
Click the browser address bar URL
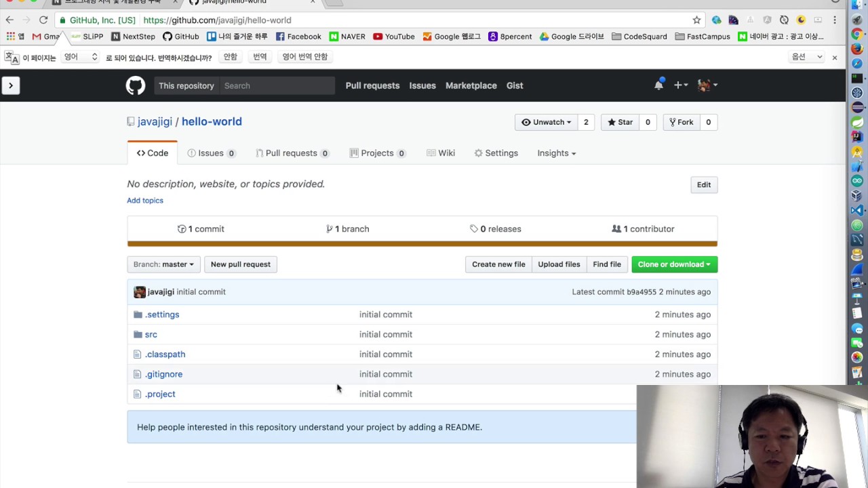coord(217,20)
